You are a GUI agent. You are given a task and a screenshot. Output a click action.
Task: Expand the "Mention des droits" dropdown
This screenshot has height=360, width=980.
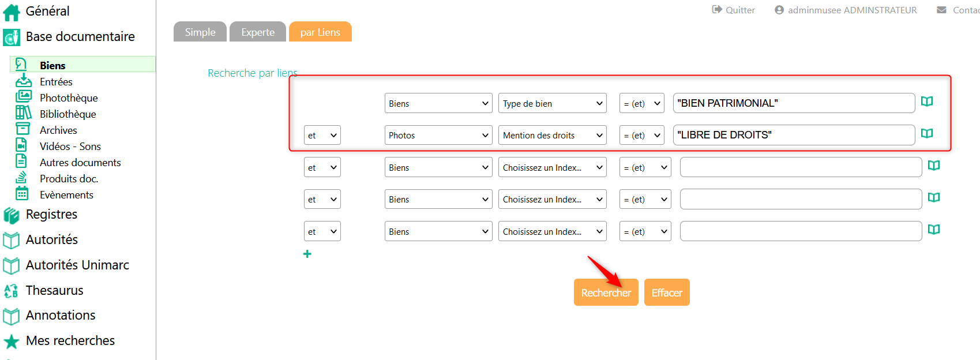click(x=553, y=136)
